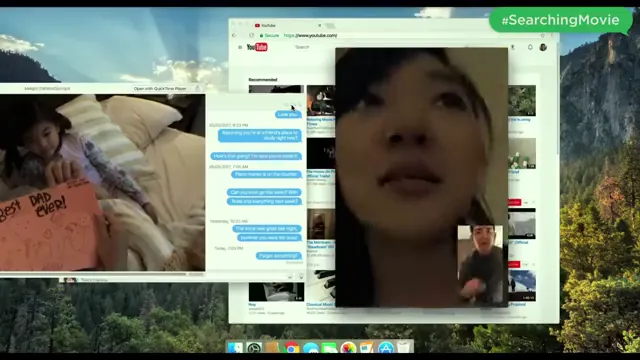Click the main FaceTime call video
640x360 pixels.
(421, 177)
